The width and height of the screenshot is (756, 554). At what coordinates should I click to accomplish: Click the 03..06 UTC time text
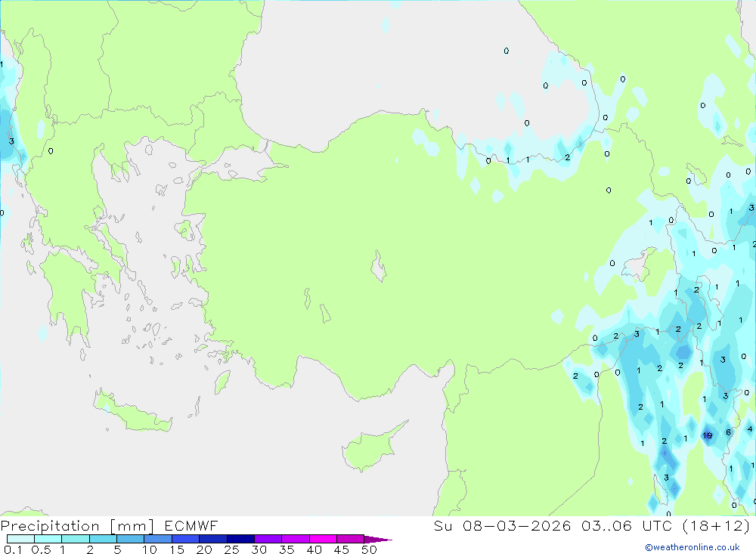click(x=606, y=525)
